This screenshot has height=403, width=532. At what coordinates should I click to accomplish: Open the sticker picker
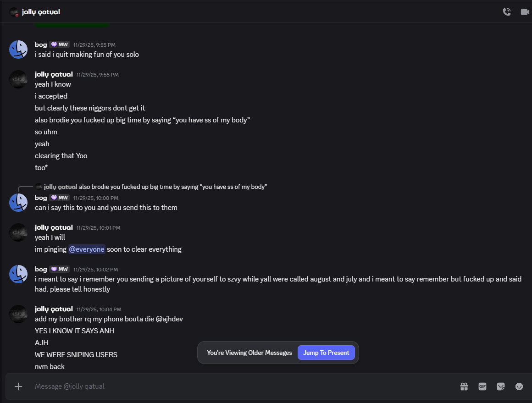coord(501,386)
